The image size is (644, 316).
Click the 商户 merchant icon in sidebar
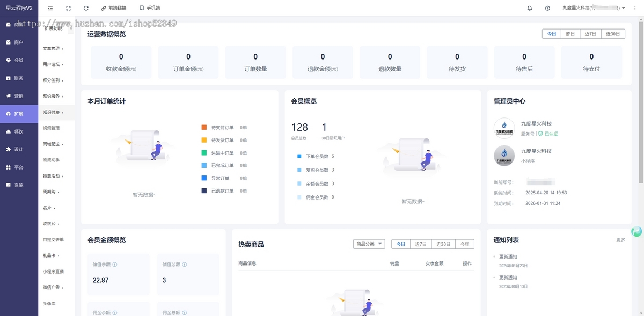[x=9, y=42]
